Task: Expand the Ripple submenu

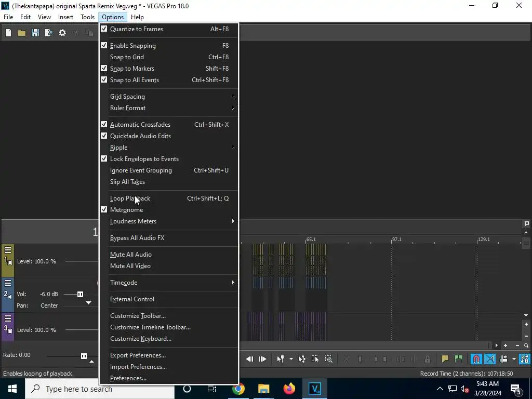Action: 169,148
